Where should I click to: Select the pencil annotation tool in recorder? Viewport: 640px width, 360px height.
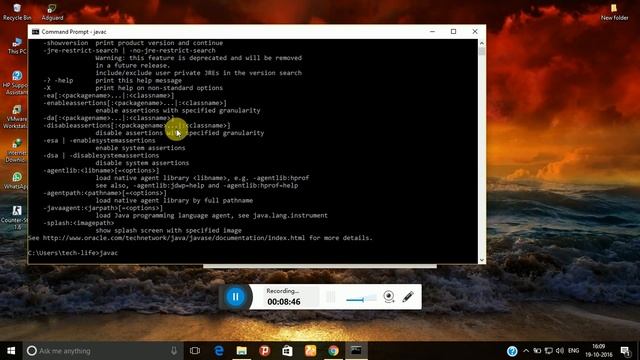pos(408,297)
